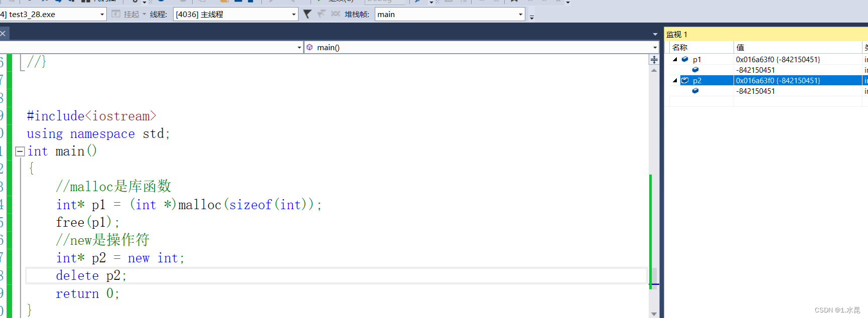This screenshot has width=868, height=318.
Task: Toggle the black thread filter funnel icon
Action: click(x=307, y=14)
